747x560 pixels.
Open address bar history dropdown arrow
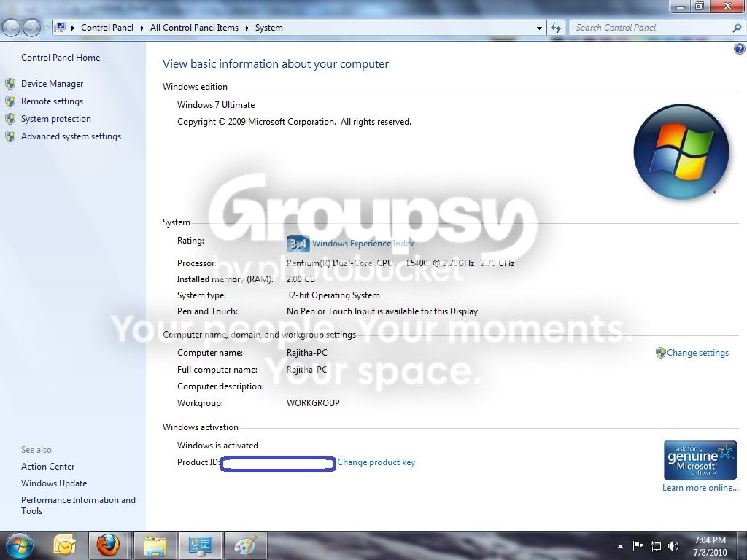point(539,28)
